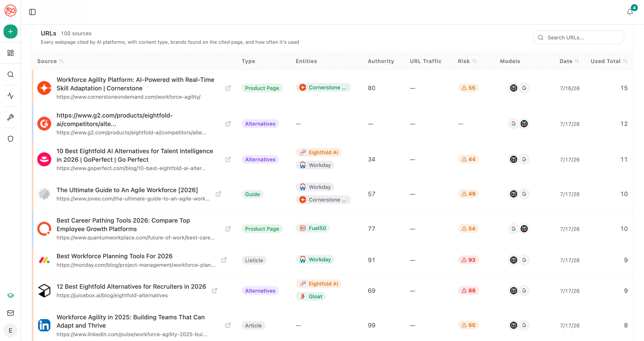
Task: Click risk badge 88 in Juicebox row
Action: tap(468, 291)
